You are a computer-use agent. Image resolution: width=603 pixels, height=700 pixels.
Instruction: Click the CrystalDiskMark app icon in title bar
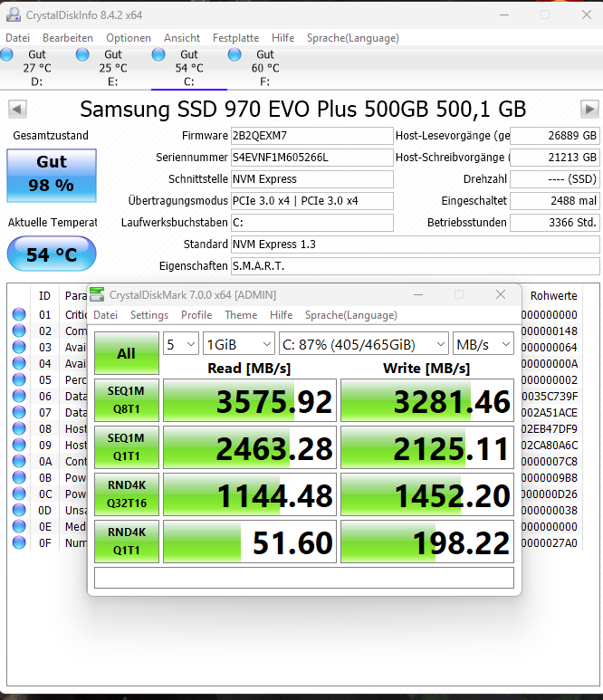click(97, 294)
